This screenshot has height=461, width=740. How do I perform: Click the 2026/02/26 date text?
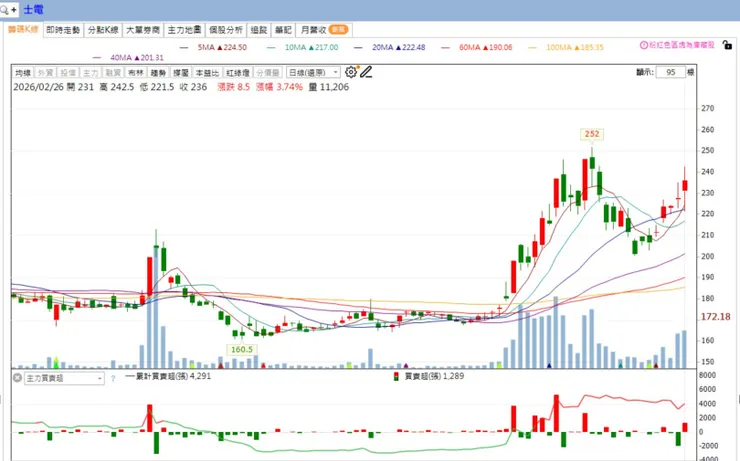pyautogui.click(x=38, y=87)
